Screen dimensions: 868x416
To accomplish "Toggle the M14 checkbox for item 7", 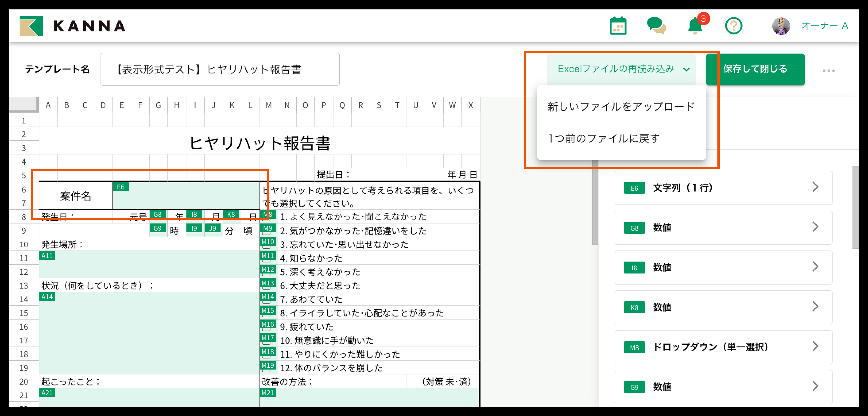I will coord(266,302).
